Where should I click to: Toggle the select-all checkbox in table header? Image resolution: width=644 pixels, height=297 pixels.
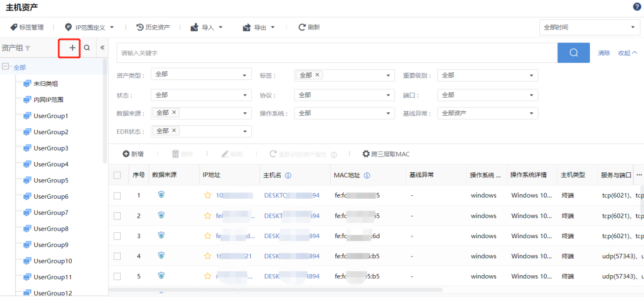[117, 175]
